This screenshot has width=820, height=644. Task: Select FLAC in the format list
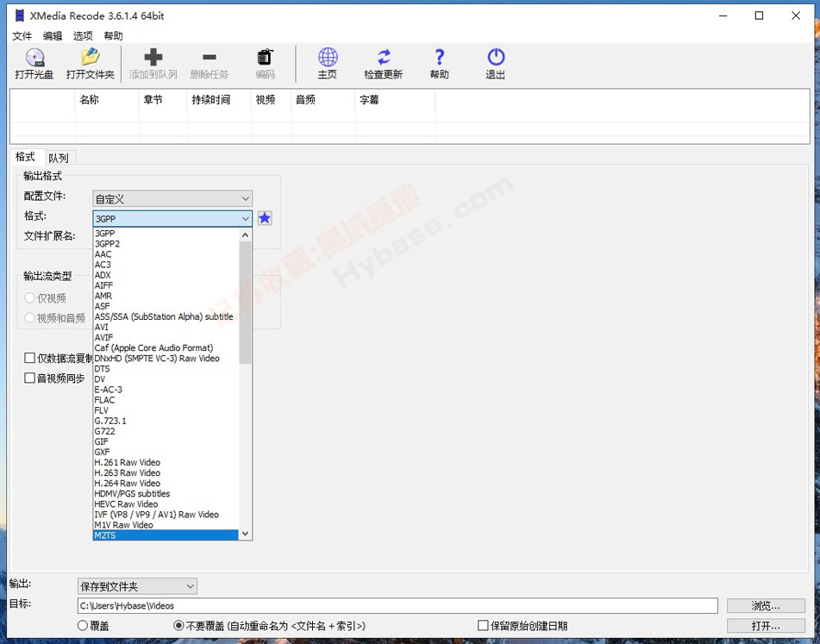click(x=166, y=400)
